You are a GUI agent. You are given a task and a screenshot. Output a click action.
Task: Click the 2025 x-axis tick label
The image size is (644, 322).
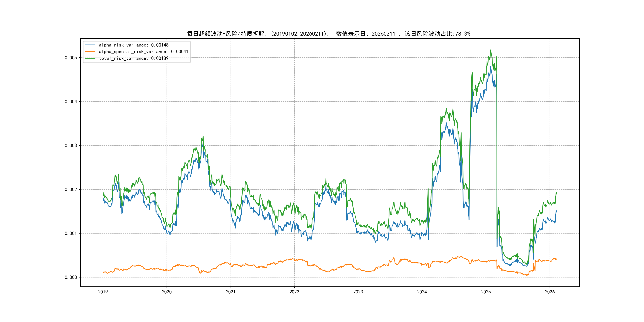click(x=486, y=292)
